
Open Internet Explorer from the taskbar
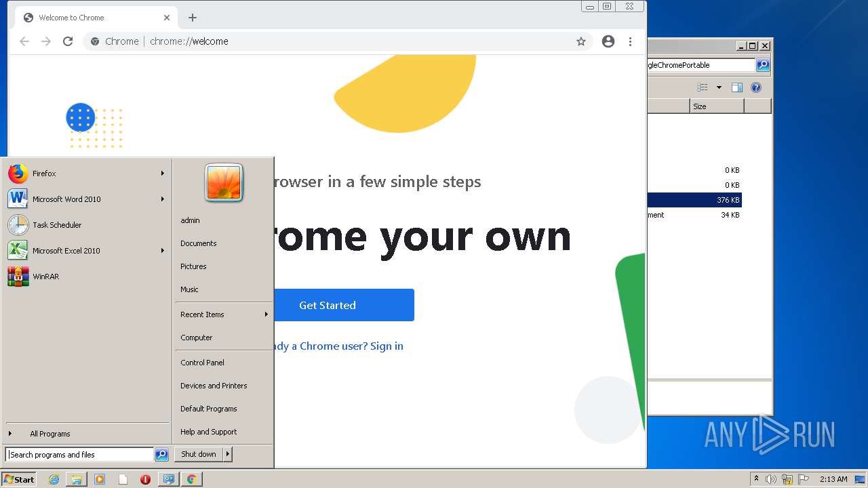[x=54, y=479]
